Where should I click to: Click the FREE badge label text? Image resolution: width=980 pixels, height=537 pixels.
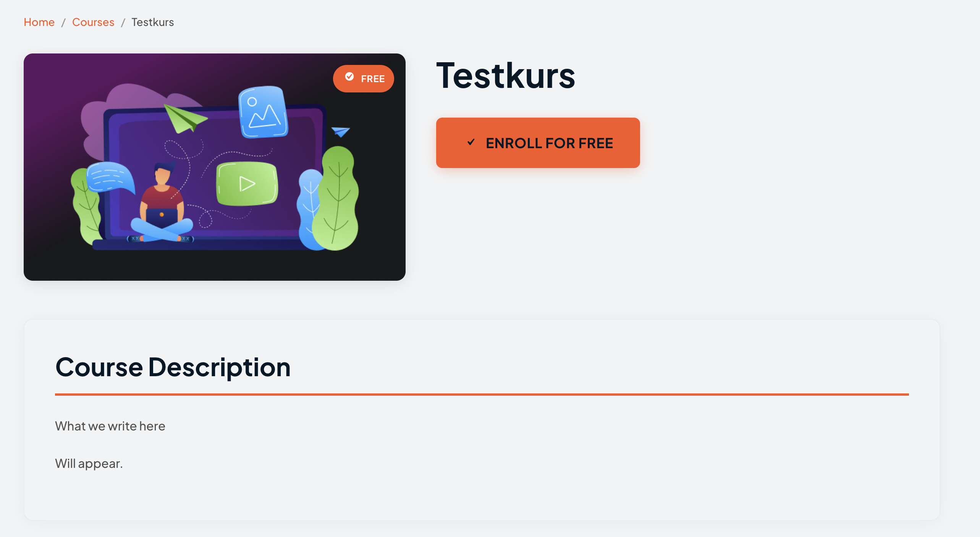point(373,79)
